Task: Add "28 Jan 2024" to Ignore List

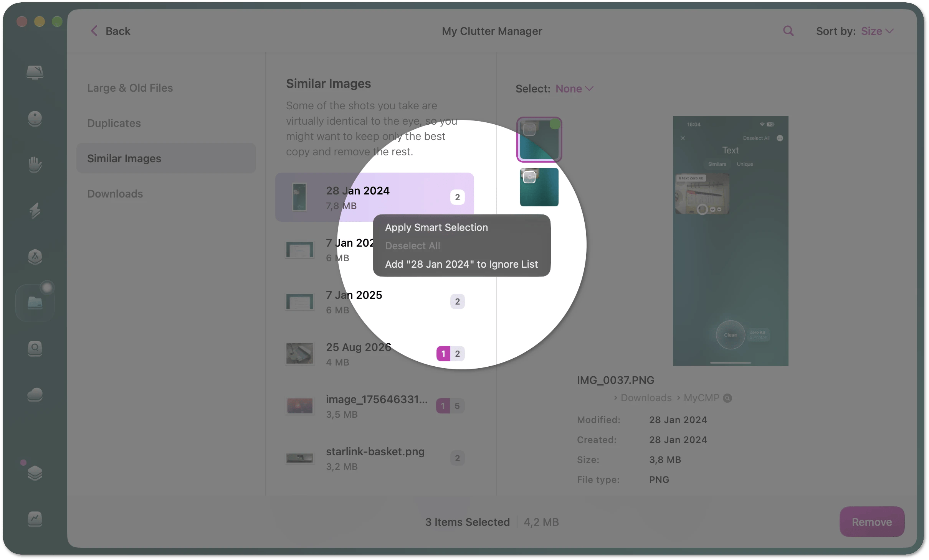Action: (x=461, y=264)
